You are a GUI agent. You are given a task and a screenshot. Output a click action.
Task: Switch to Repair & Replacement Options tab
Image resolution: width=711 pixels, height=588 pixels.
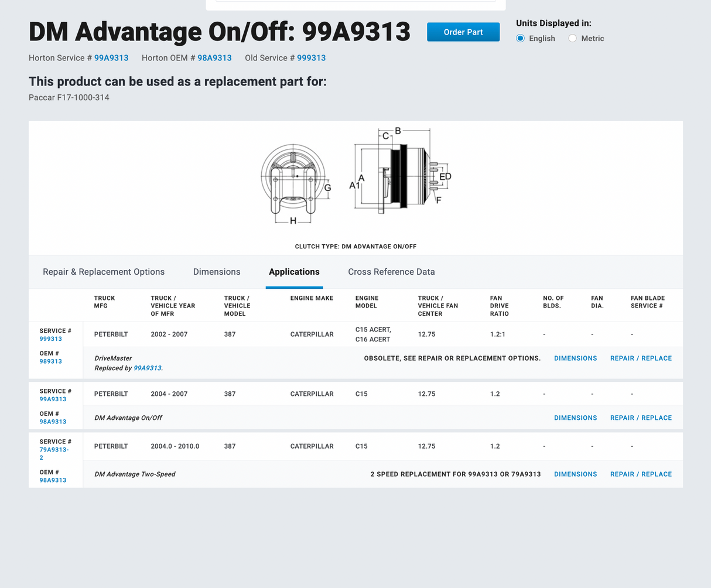[104, 272]
